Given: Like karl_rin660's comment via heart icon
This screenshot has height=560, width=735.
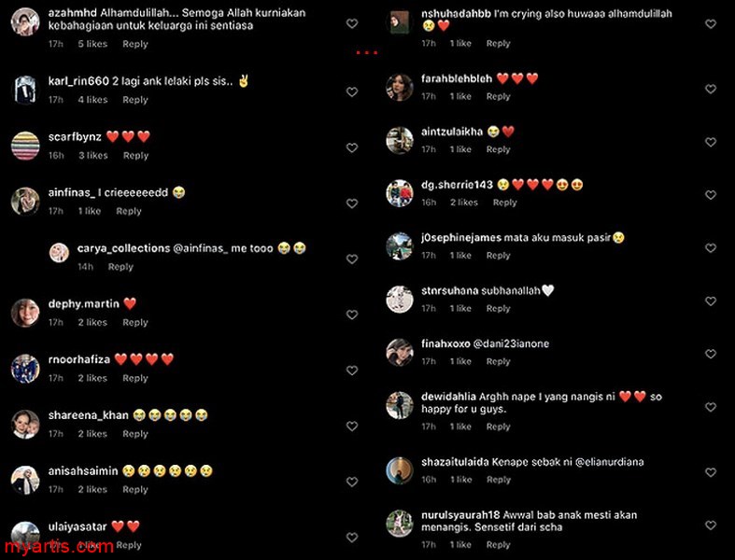Looking at the screenshot, I should coord(352,91).
